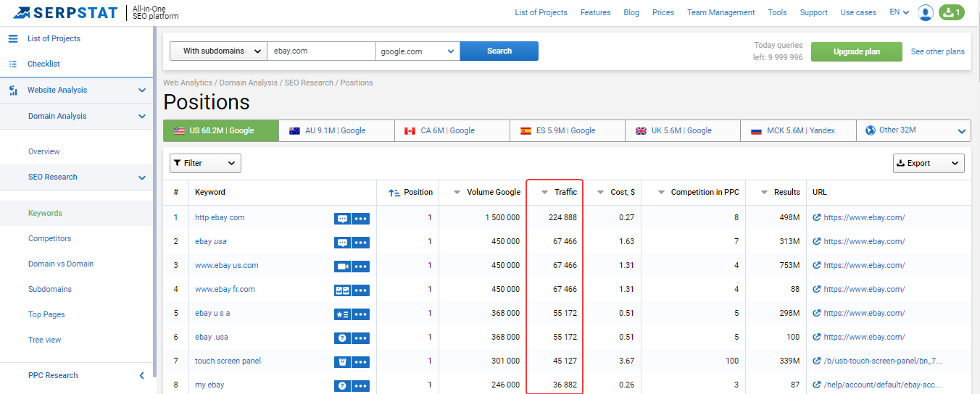Click the List of Projects hamburger icon

coord(13,38)
